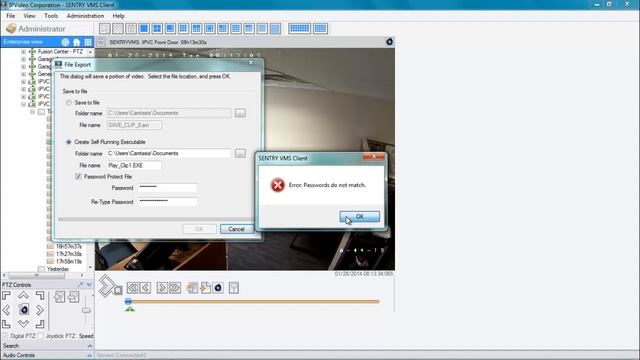Screen dimensions: 640x360
Task: Click the large play arrow playback button
Action: coord(107,285)
